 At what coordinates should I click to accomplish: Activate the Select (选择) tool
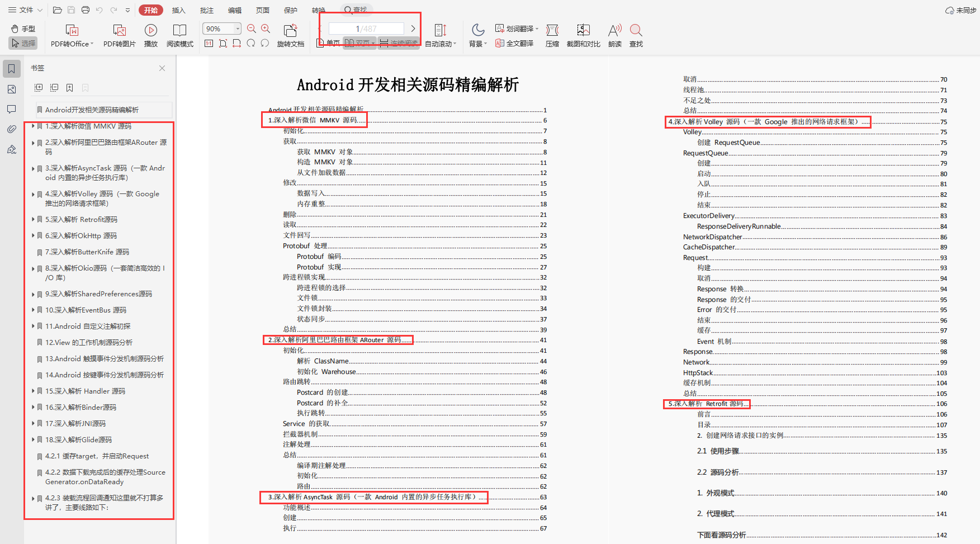[23, 43]
